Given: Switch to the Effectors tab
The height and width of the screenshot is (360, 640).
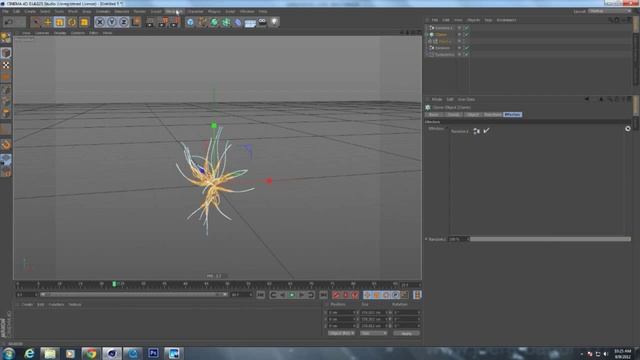Looking at the screenshot, I should tap(513, 115).
